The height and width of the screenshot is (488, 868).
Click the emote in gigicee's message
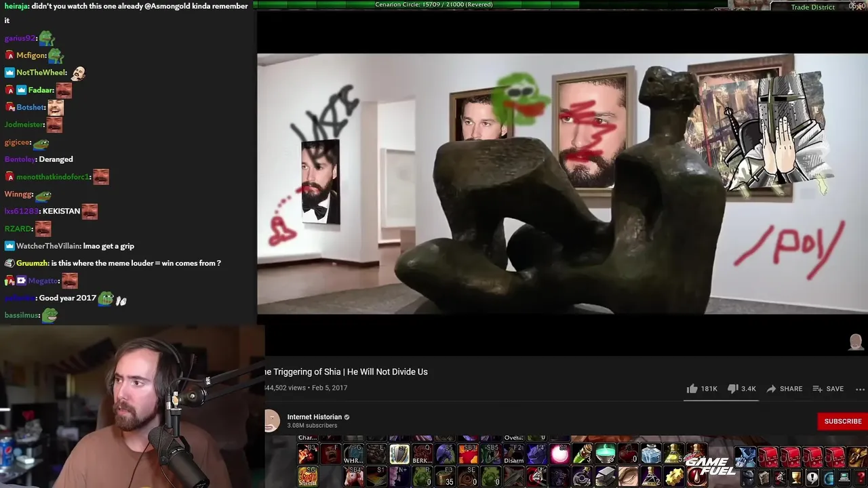point(42,143)
